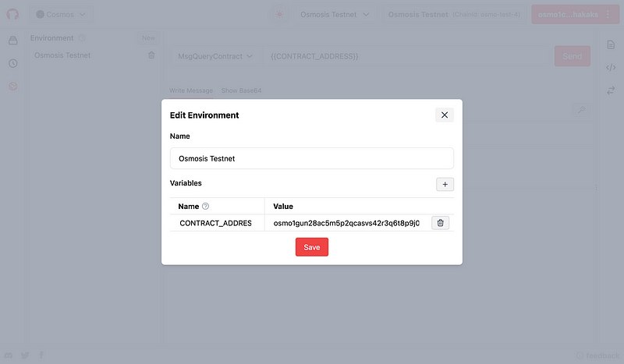Image resolution: width=624 pixels, height=364 pixels.
Task: Click the help icon beside Name column
Action: 206,207
